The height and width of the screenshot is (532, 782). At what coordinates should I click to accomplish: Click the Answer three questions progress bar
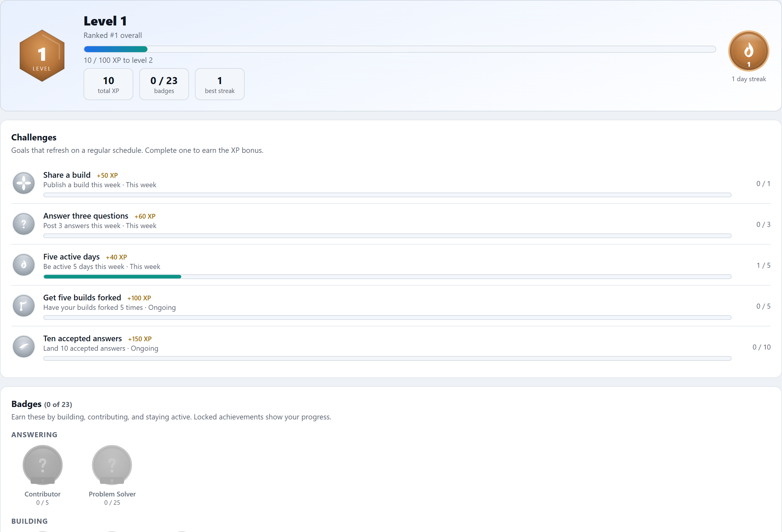click(387, 236)
